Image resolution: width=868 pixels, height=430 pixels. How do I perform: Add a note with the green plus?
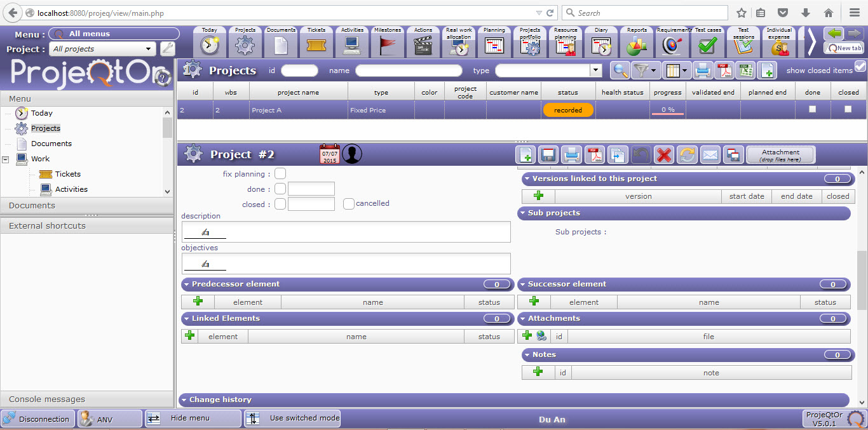point(538,372)
